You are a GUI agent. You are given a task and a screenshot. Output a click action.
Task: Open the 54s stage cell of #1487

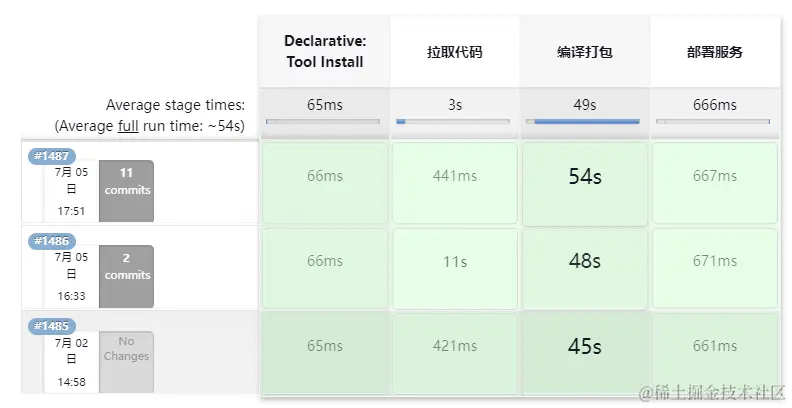tap(584, 176)
